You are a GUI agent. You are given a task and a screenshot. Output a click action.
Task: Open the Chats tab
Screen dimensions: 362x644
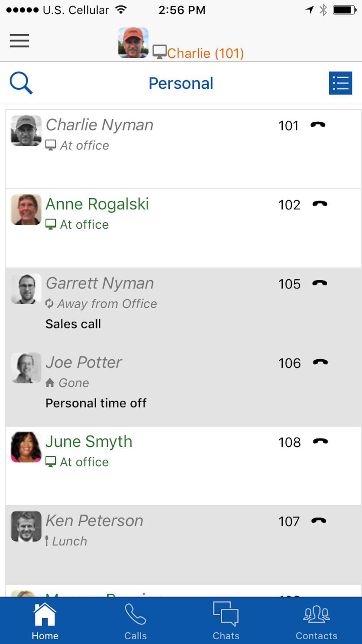pyautogui.click(x=226, y=621)
